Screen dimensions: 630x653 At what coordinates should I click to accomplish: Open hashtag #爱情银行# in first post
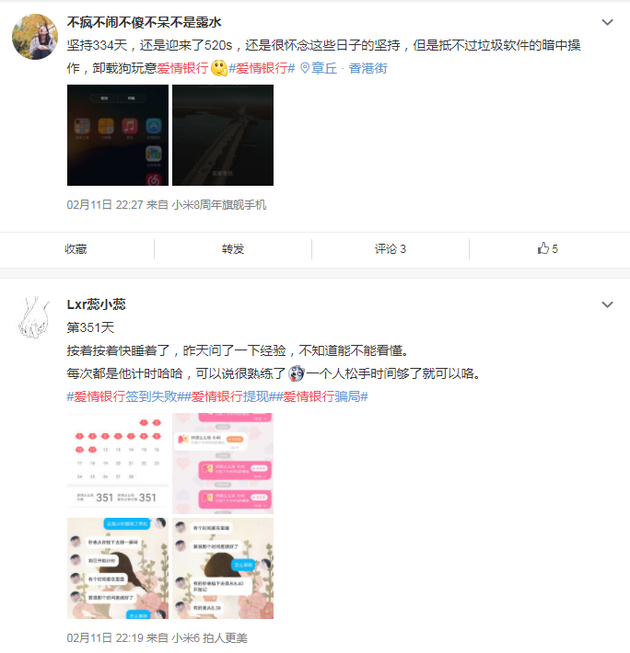262,68
